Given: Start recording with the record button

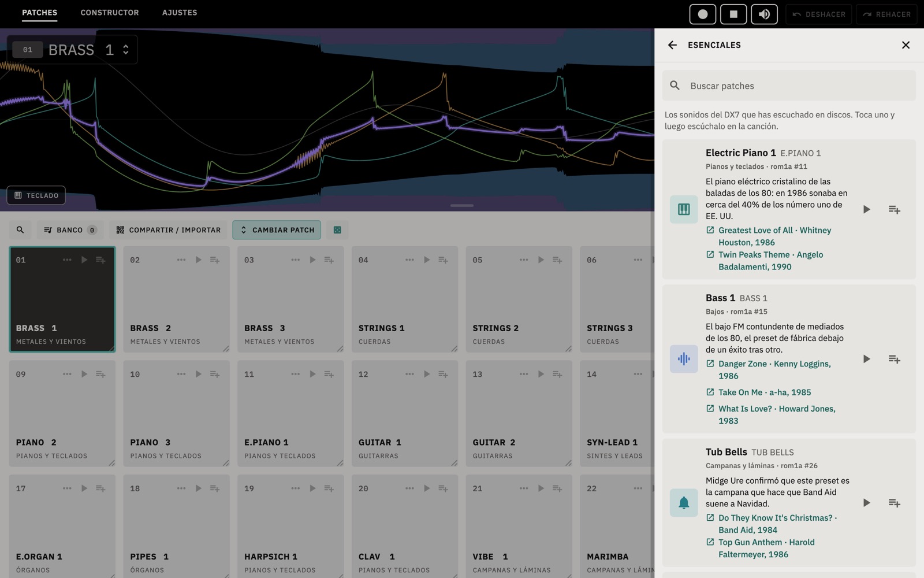Looking at the screenshot, I should coord(702,14).
